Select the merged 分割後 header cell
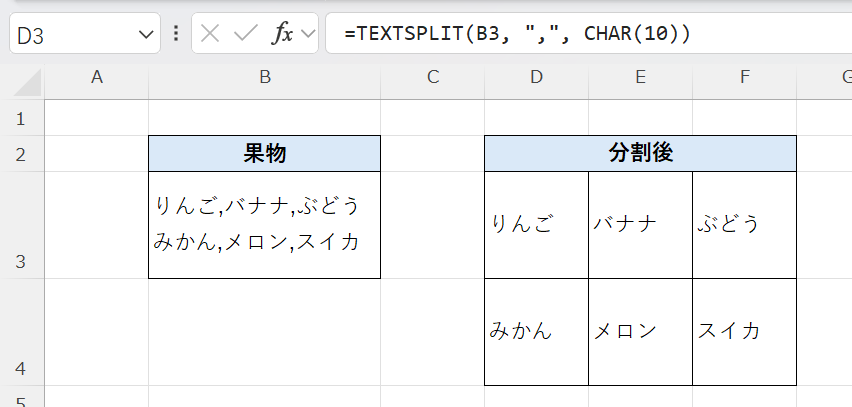The width and height of the screenshot is (852, 407). coord(640,153)
